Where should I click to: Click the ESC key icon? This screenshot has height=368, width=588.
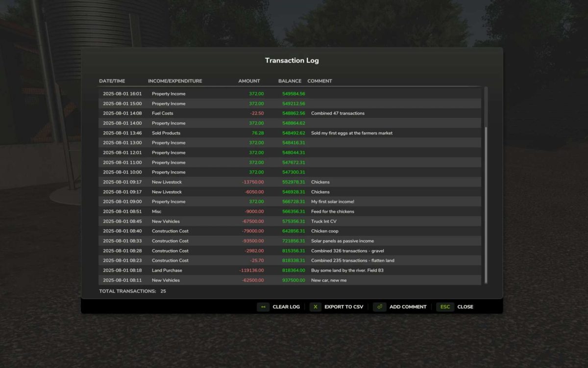point(445,307)
